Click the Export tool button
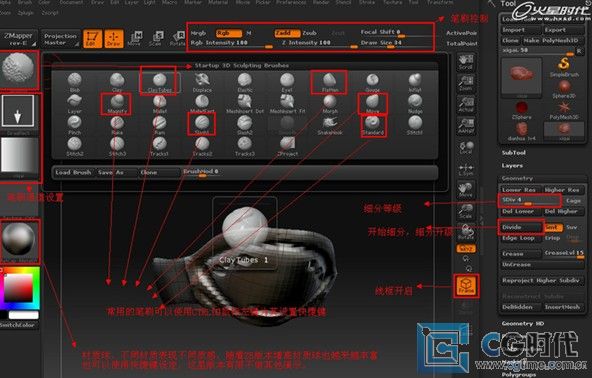 [564, 30]
